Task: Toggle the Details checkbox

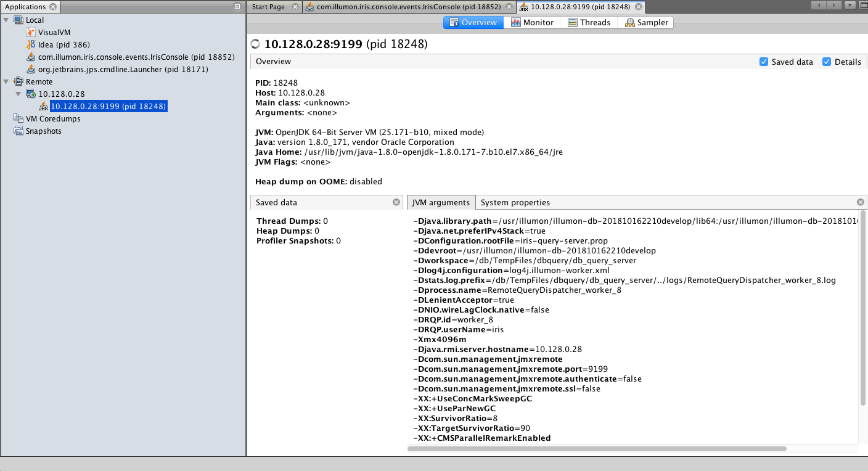Action: point(827,62)
